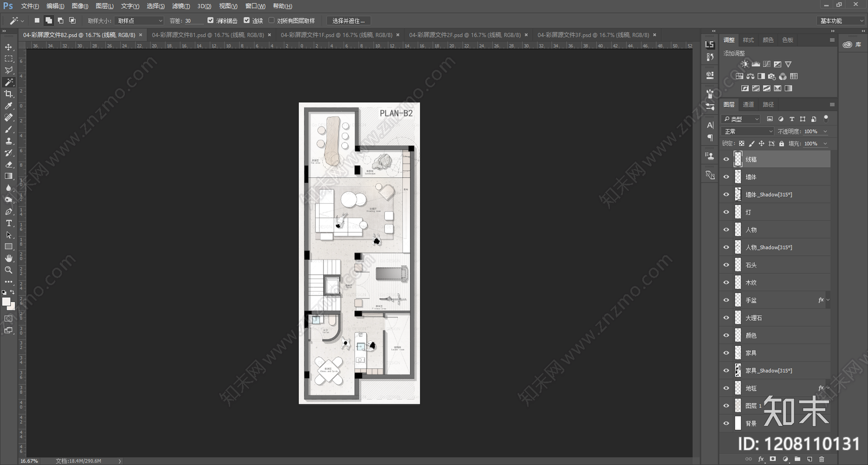Close the 04-彩屏源文件B1.psd tab

[269, 35]
